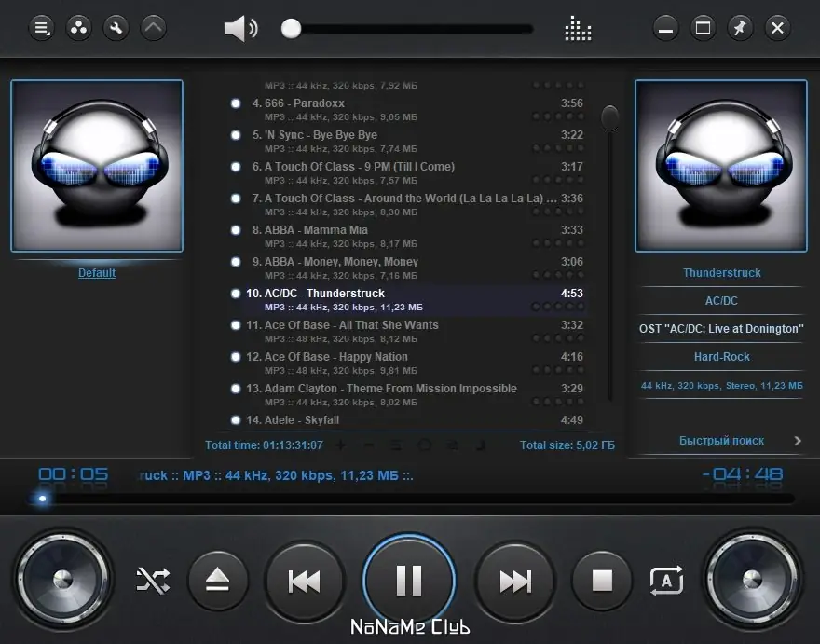Viewport: 820px width, 644px height.
Task: Stop the playback
Action: 602,581
